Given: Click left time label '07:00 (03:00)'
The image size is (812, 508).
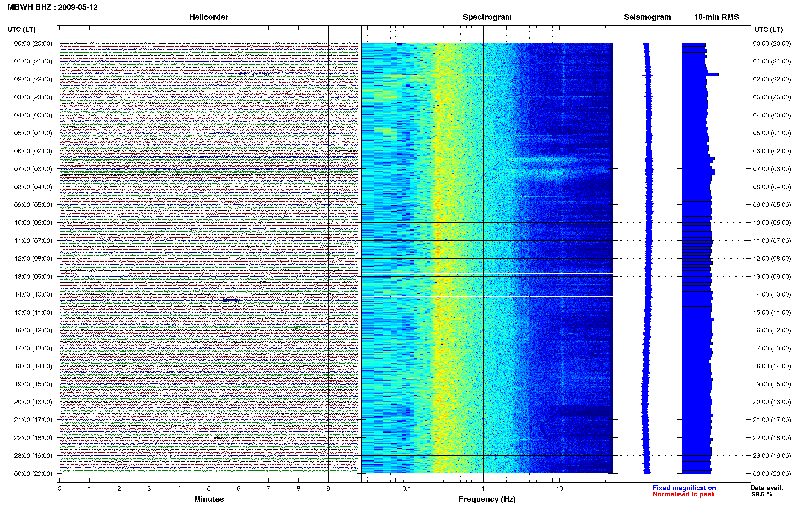Looking at the screenshot, I should pyautogui.click(x=33, y=169).
